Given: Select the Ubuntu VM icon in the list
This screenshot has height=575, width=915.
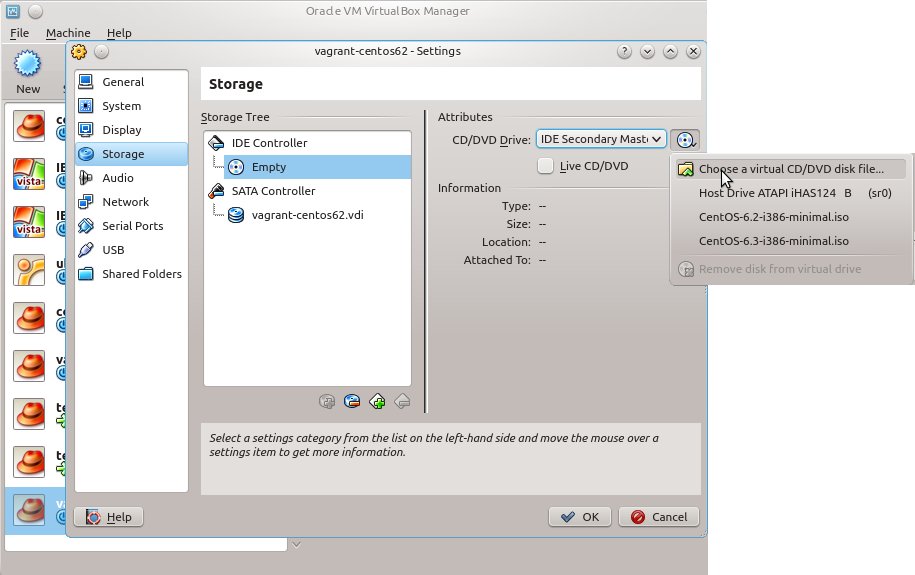Looking at the screenshot, I should pos(29,270).
